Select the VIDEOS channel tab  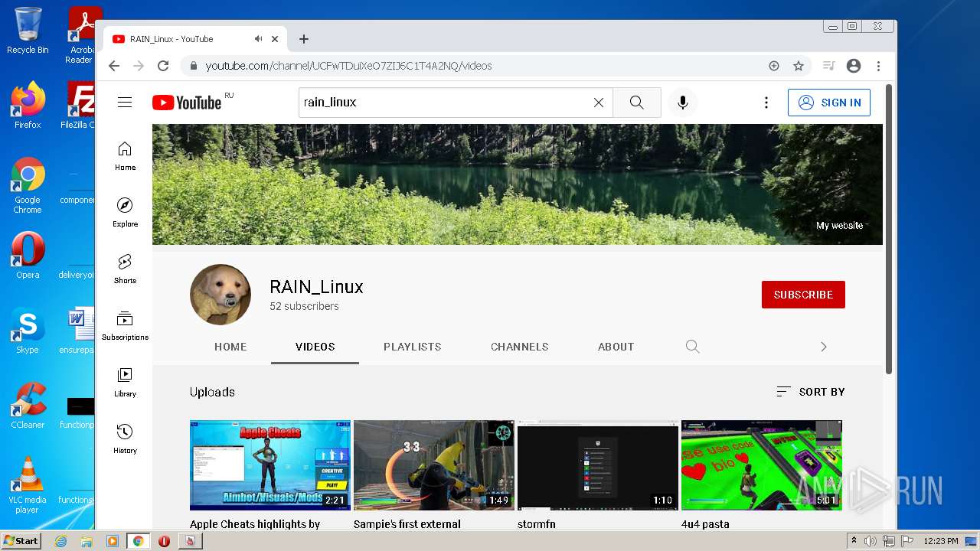coord(315,347)
